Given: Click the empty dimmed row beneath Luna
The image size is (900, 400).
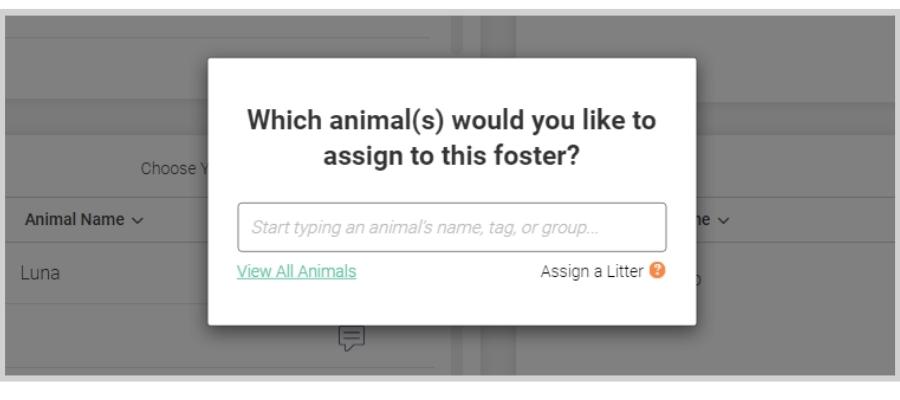Looking at the screenshot, I should 106,336.
